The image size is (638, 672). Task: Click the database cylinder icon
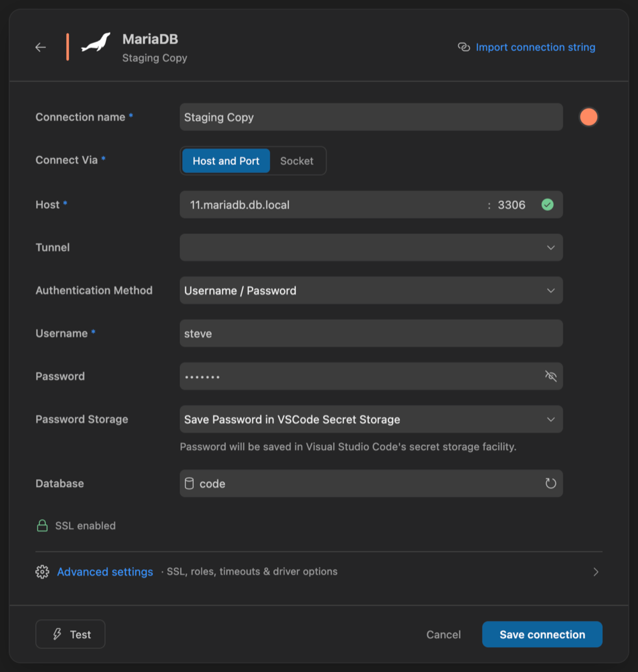(189, 483)
